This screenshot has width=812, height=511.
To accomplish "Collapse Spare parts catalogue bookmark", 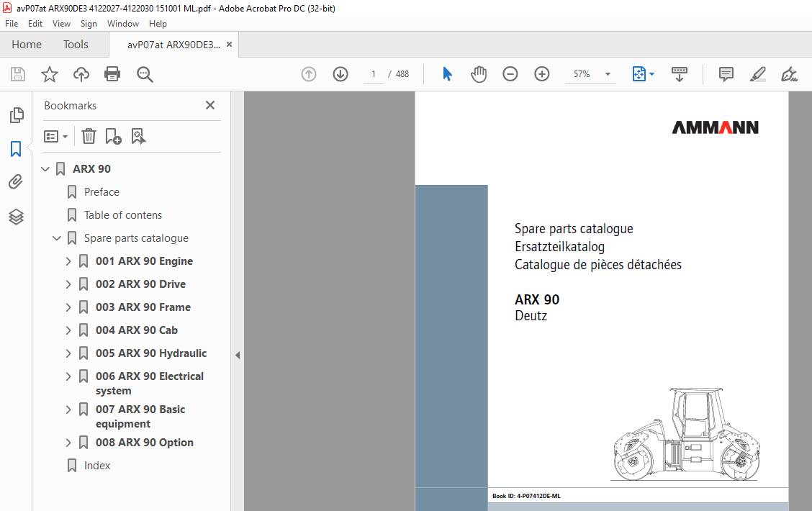I will click(x=56, y=238).
